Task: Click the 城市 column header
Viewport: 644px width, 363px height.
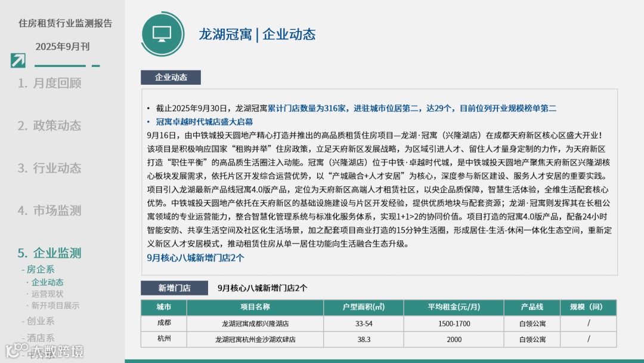Action: pos(164,307)
